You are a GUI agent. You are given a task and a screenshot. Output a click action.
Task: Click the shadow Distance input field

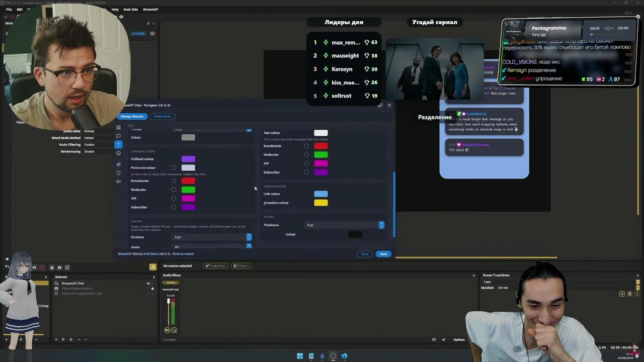click(x=209, y=237)
